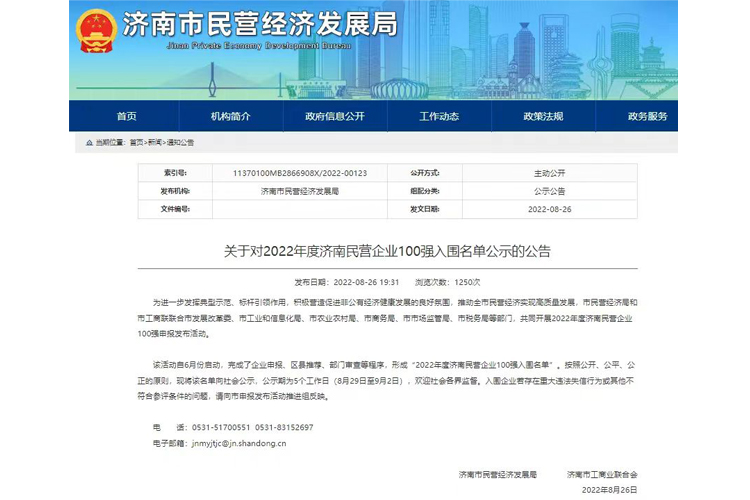Viewport: 750px width, 500px height.
Task: Click the 公示公告 category cell
Action: click(549, 191)
